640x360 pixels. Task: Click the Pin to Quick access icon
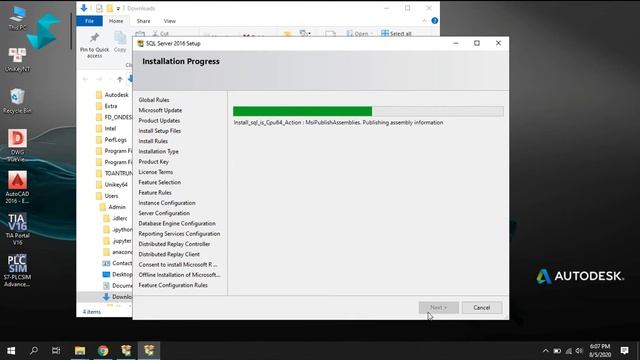[x=94, y=45]
